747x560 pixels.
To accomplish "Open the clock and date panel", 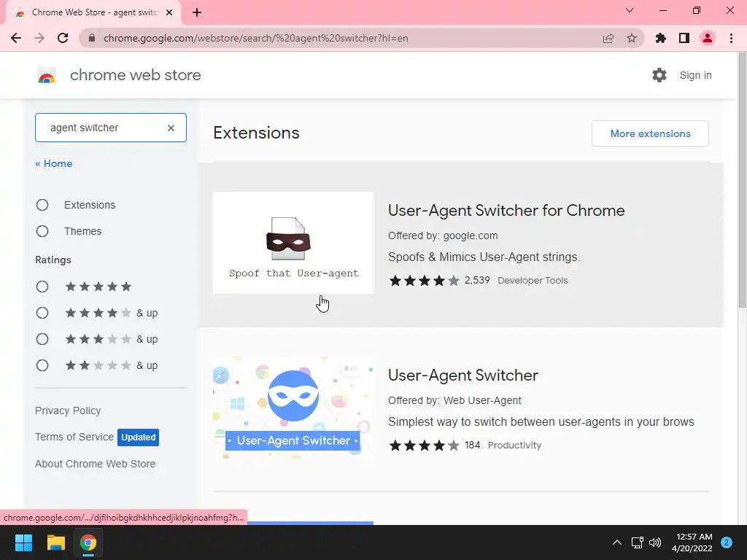I will click(x=692, y=542).
